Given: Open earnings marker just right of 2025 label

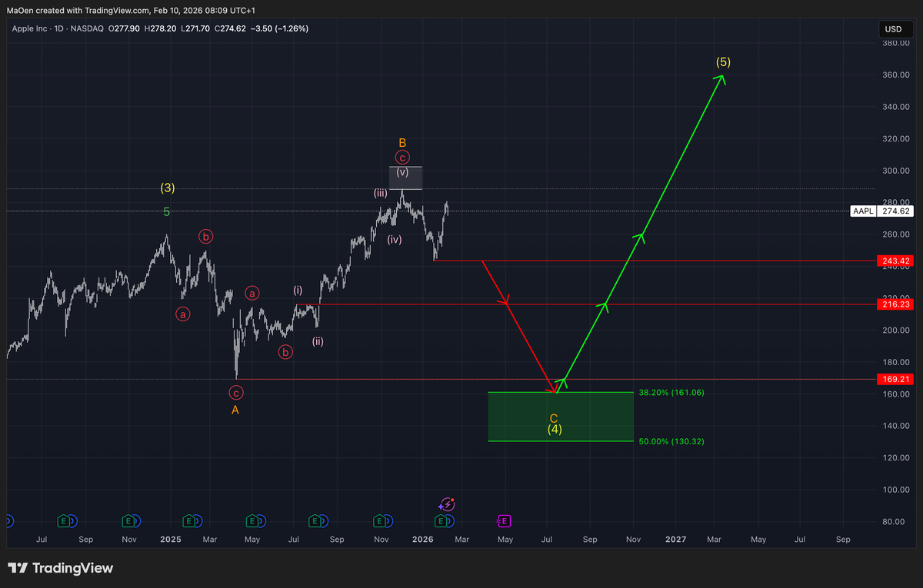Looking at the screenshot, I should 189,521.
